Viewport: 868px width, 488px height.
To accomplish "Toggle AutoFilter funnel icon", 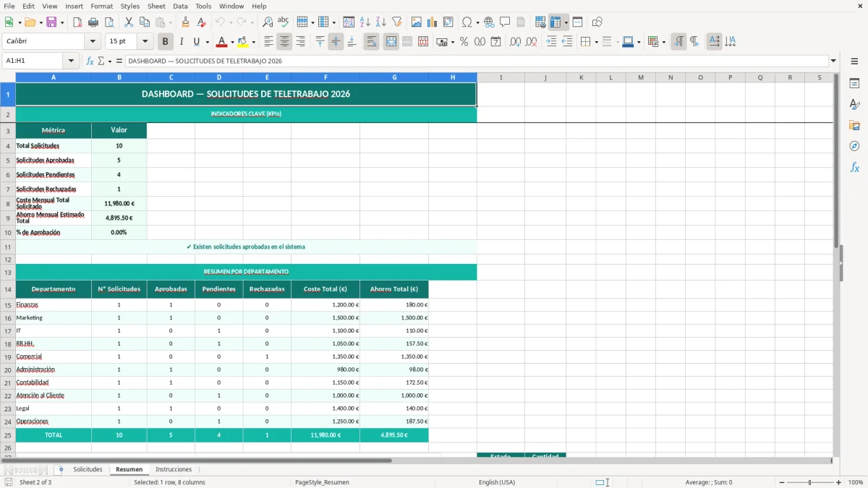I will point(397,22).
